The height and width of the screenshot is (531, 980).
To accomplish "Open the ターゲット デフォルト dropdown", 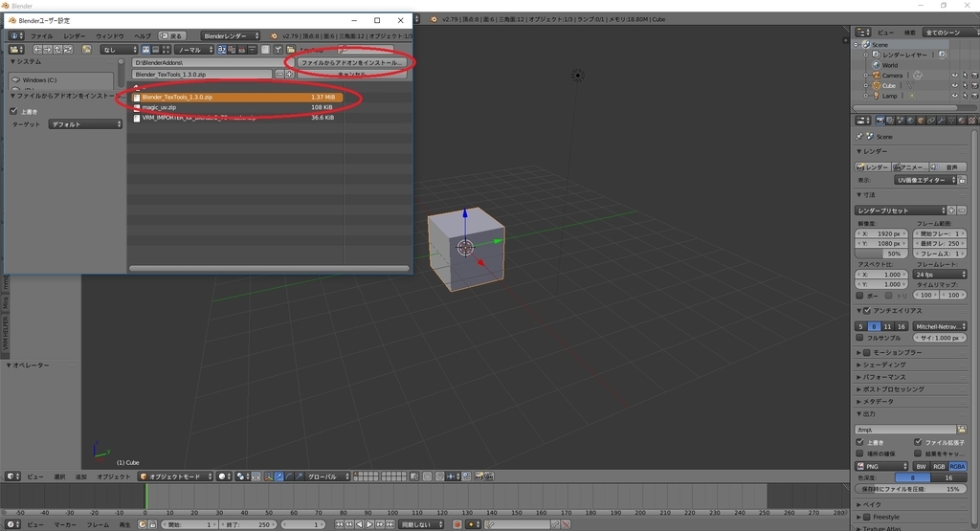I will click(85, 124).
